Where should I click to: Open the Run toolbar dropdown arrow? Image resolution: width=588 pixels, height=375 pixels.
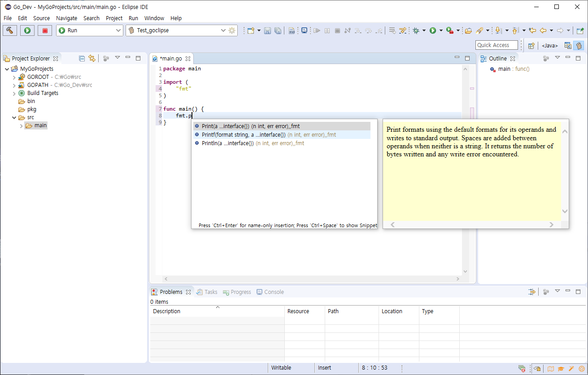441,30
